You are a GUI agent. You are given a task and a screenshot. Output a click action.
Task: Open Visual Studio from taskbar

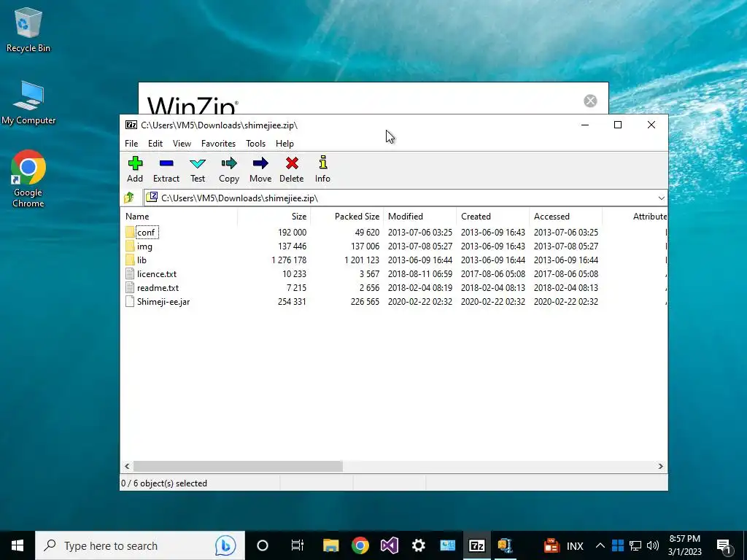pos(390,545)
